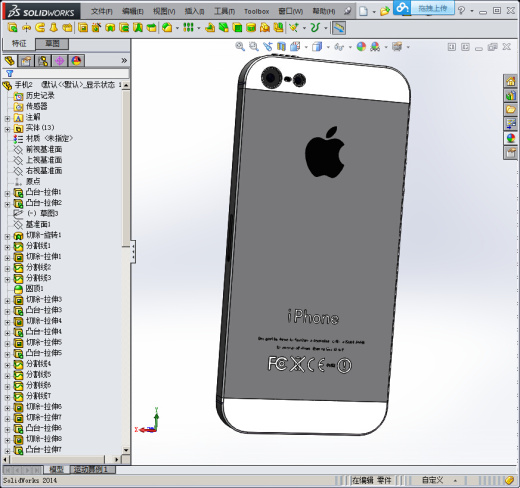Click the cloud sync icon next to 拖拽上传
Viewport: 520px width, 488px height.
point(402,8)
